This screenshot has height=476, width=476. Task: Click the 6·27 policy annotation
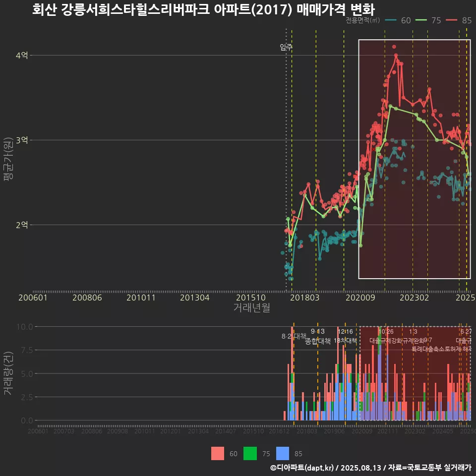point(466,332)
